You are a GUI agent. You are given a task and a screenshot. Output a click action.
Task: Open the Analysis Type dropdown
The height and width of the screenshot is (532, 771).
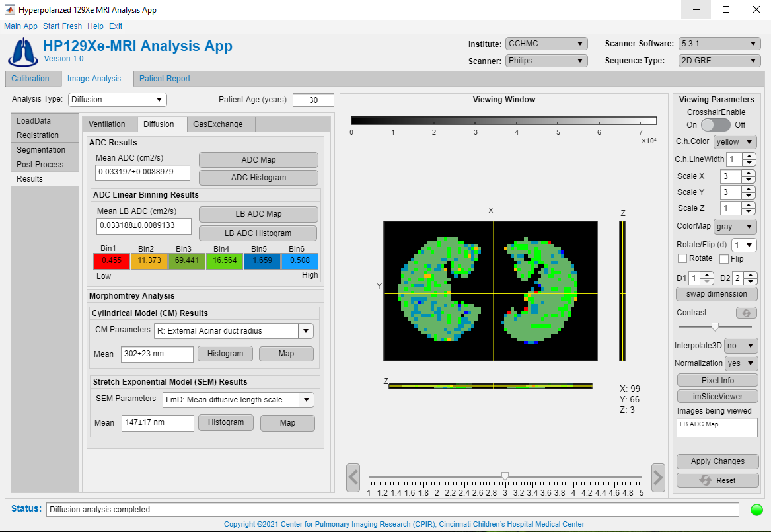pos(118,100)
